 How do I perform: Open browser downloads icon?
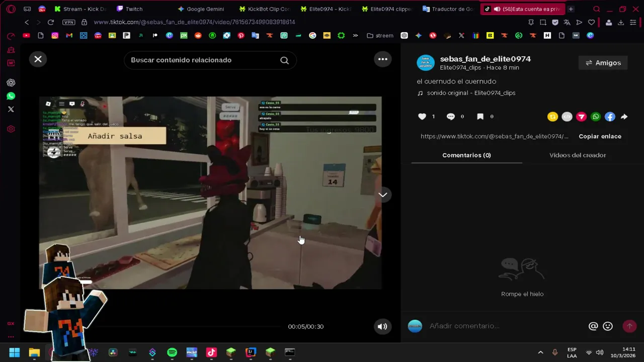click(621, 22)
